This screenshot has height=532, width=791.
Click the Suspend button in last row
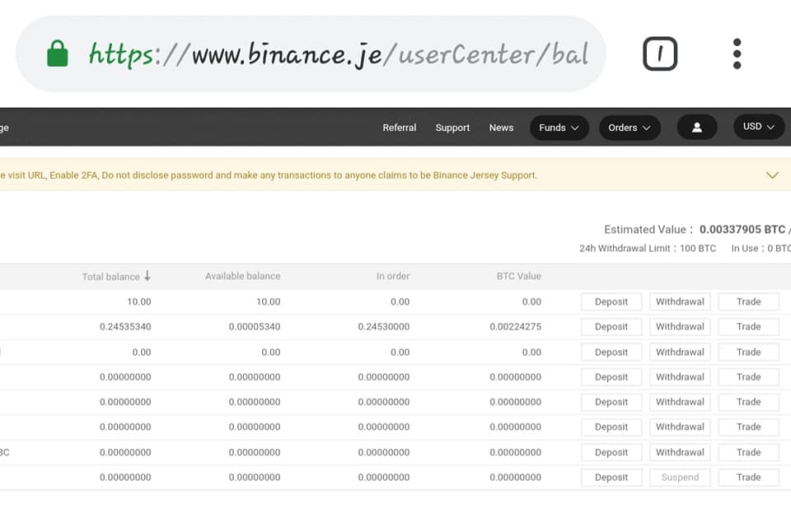pos(680,477)
